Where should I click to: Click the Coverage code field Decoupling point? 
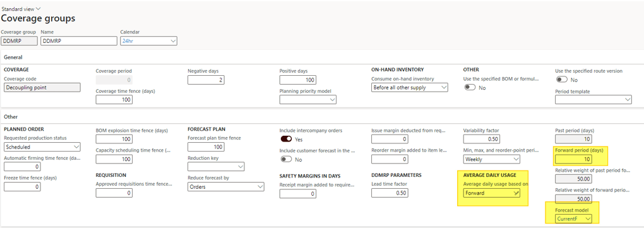point(42,88)
